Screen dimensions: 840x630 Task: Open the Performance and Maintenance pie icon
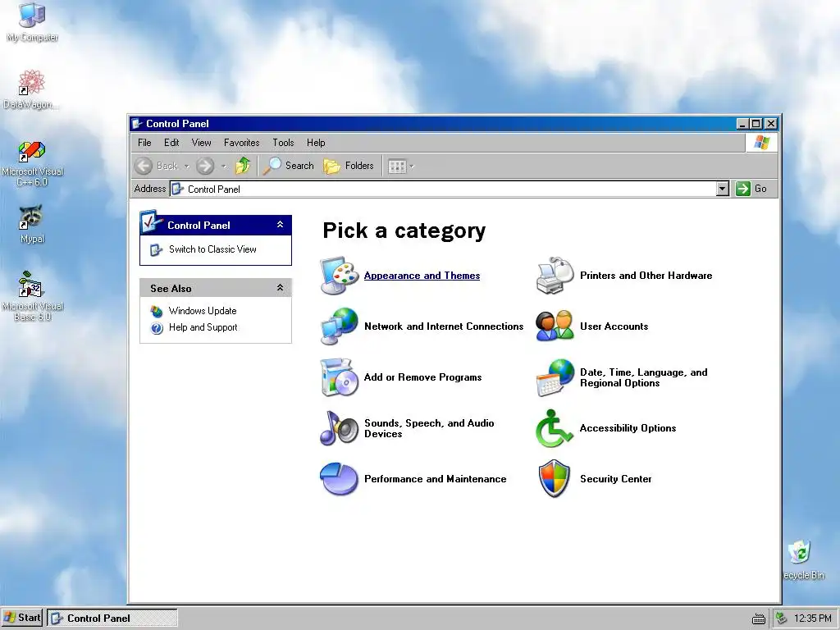pos(339,479)
